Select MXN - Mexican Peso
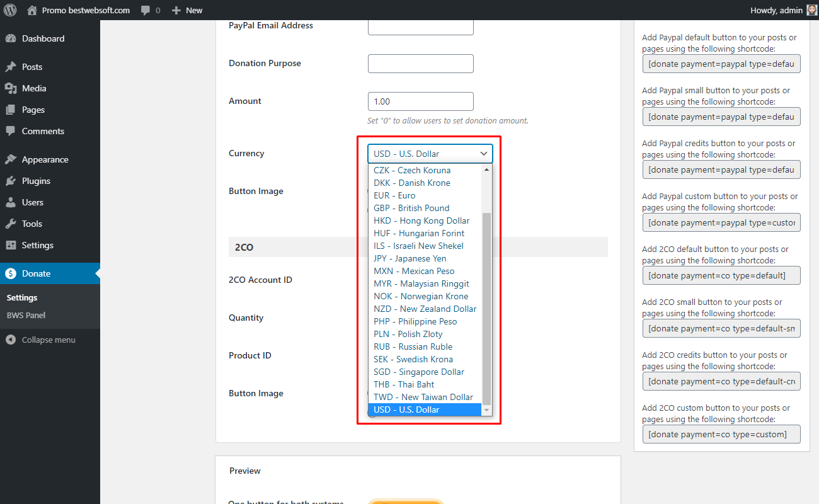819x504 pixels. 425,271
